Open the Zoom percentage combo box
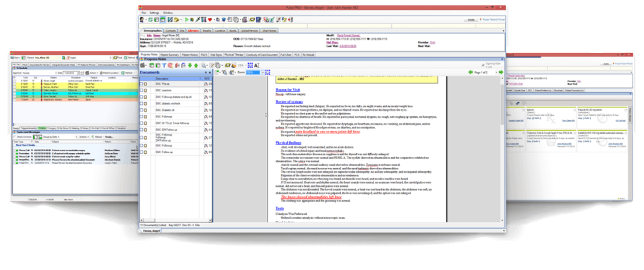The image size is (644, 270). tap(254, 73)
